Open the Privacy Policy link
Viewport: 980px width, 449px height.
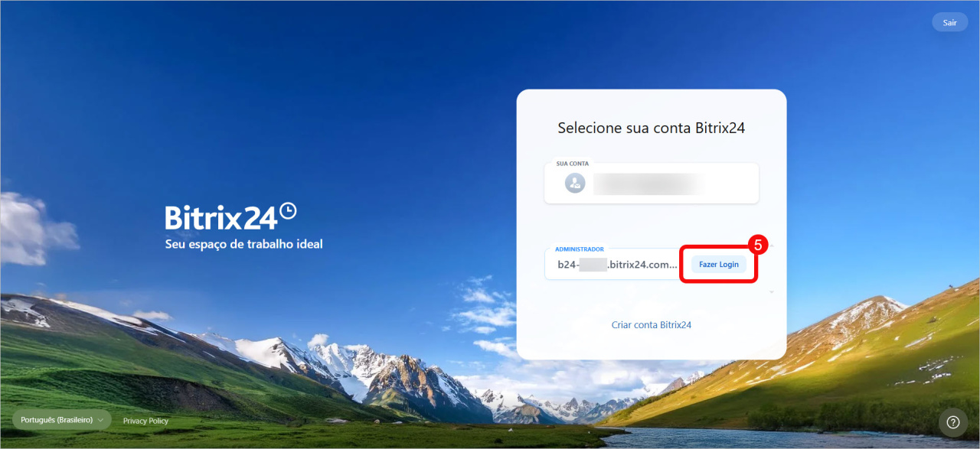145,421
